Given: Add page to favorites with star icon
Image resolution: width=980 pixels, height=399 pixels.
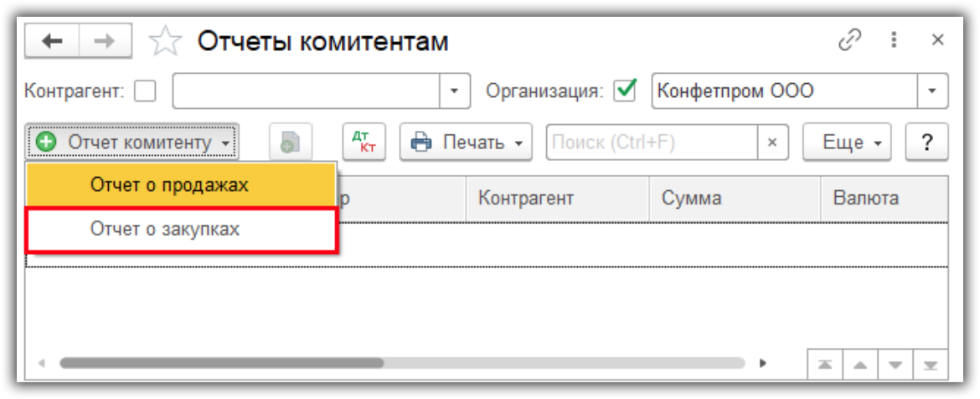Looking at the screenshot, I should (165, 42).
